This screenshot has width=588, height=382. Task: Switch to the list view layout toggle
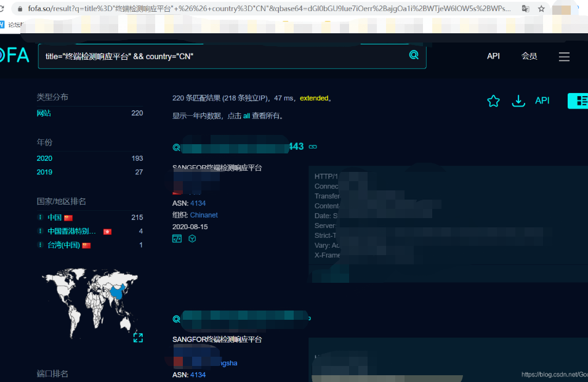pos(578,100)
